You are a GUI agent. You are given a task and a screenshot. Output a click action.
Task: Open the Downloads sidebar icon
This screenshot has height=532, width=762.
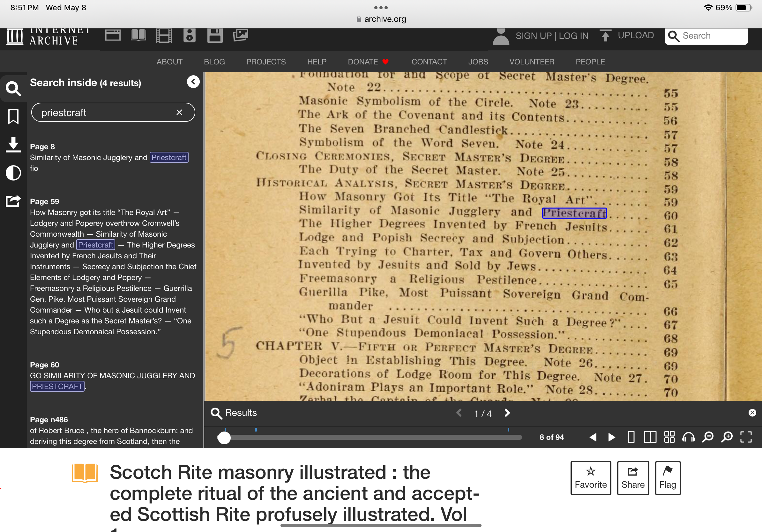13,145
